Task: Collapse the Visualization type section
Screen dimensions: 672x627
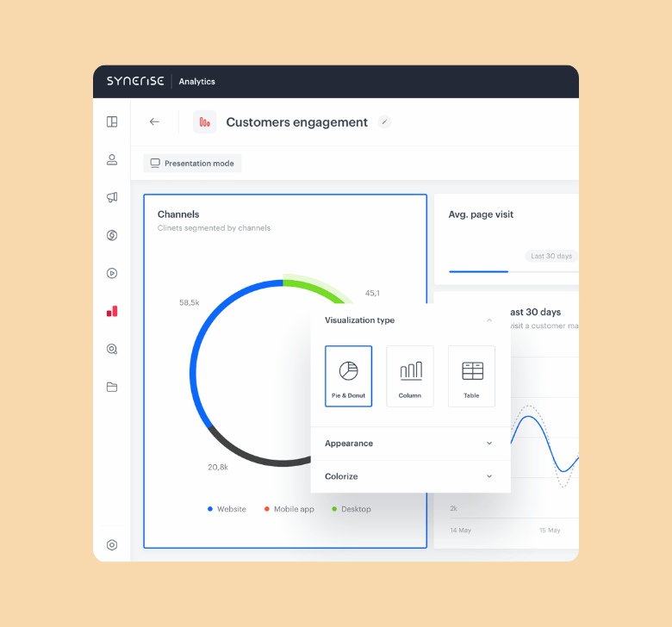Action: click(489, 320)
